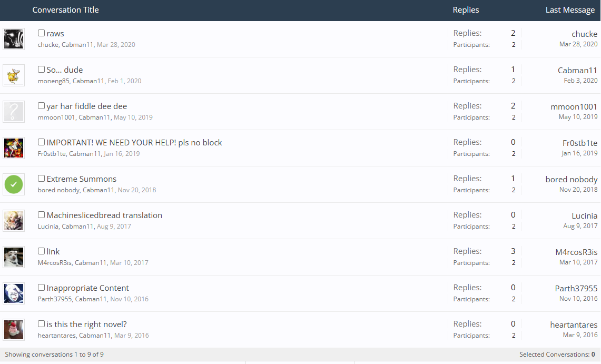Click M4rcosR3is's dog avatar
601x364 pixels.
point(14,257)
